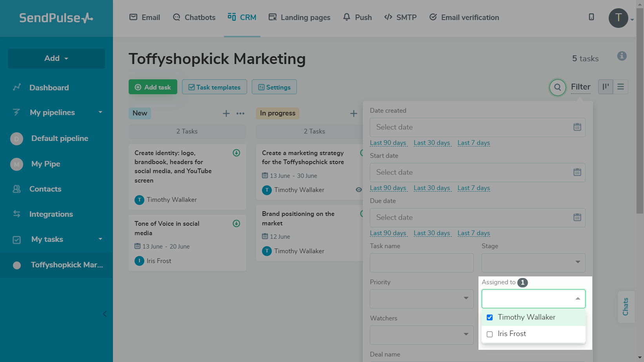
Task: Switch to kanban board view
Action: pos(606,87)
